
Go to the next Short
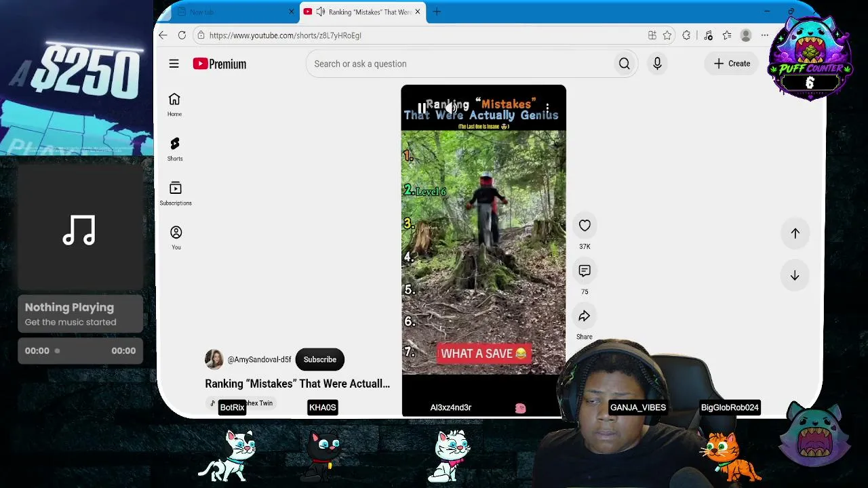[795, 276]
